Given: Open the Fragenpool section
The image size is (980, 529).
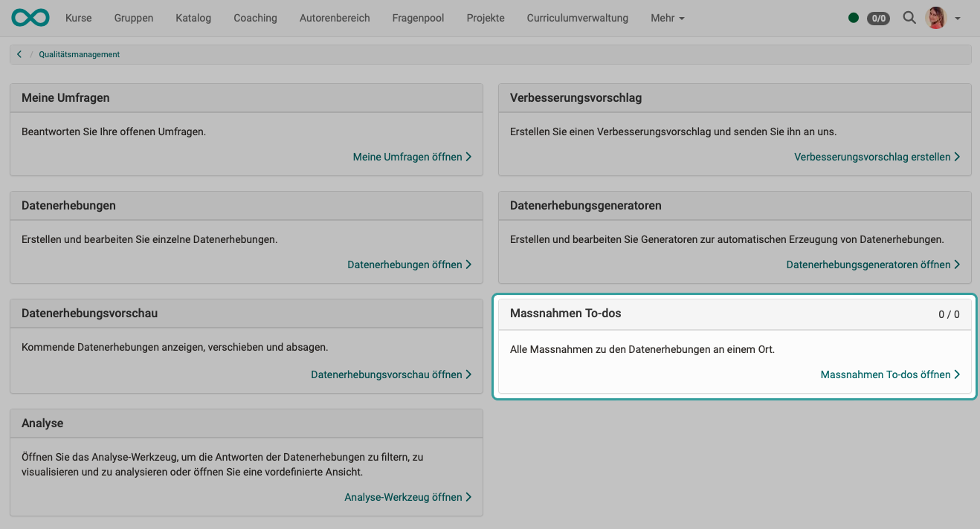Looking at the screenshot, I should [417, 18].
